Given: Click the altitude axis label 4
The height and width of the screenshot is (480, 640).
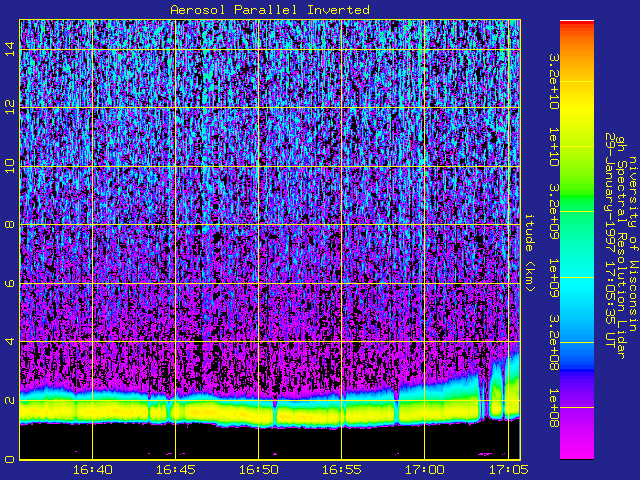Looking at the screenshot, I should click(10, 341).
